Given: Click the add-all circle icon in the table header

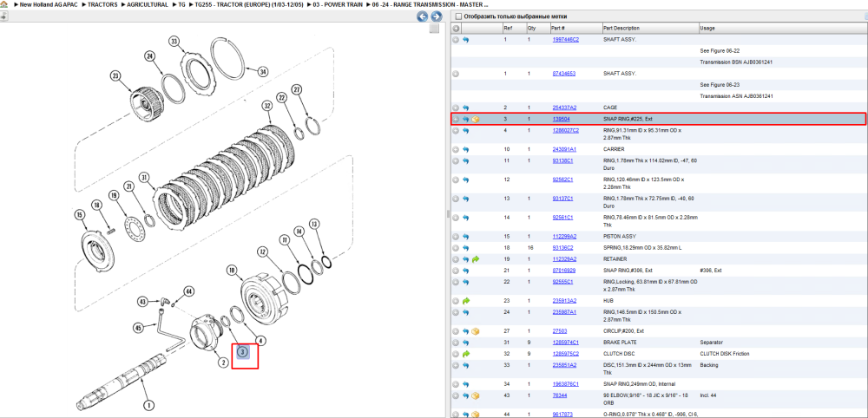Looking at the screenshot, I should tap(456, 29).
